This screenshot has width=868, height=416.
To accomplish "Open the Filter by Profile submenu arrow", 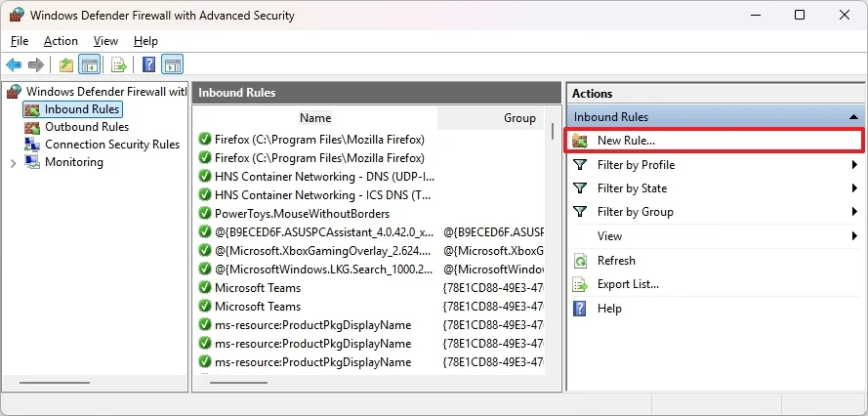I will pos(854,164).
